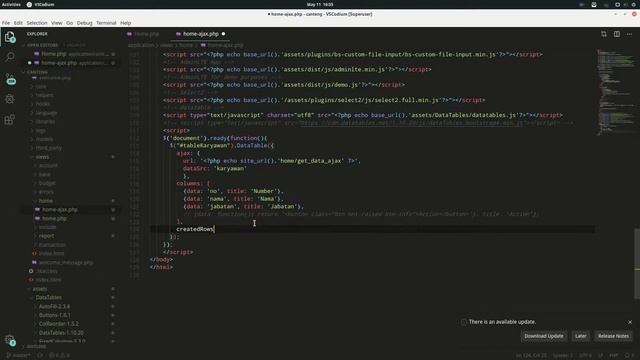Click the git branch indicator in the status bar
This screenshot has height=360, width=640.
(x=18, y=356)
